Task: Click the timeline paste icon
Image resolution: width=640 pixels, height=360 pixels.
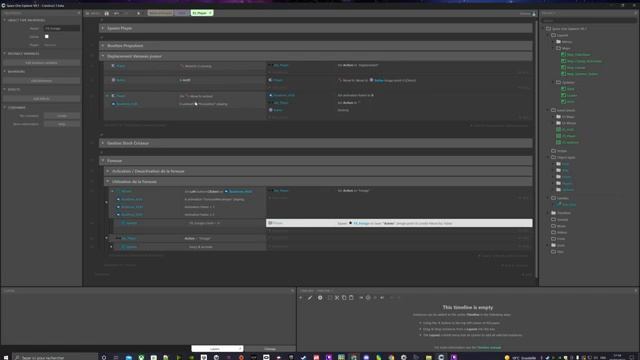Action: point(351,298)
